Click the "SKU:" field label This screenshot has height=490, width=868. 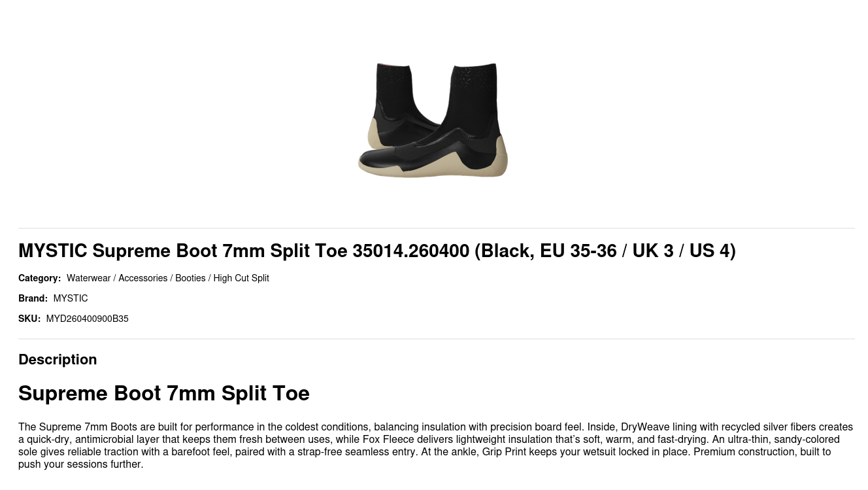click(29, 319)
